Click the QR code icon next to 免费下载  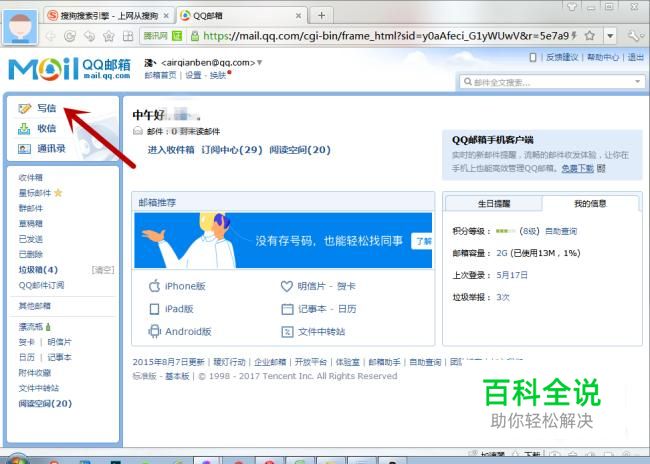(601, 168)
